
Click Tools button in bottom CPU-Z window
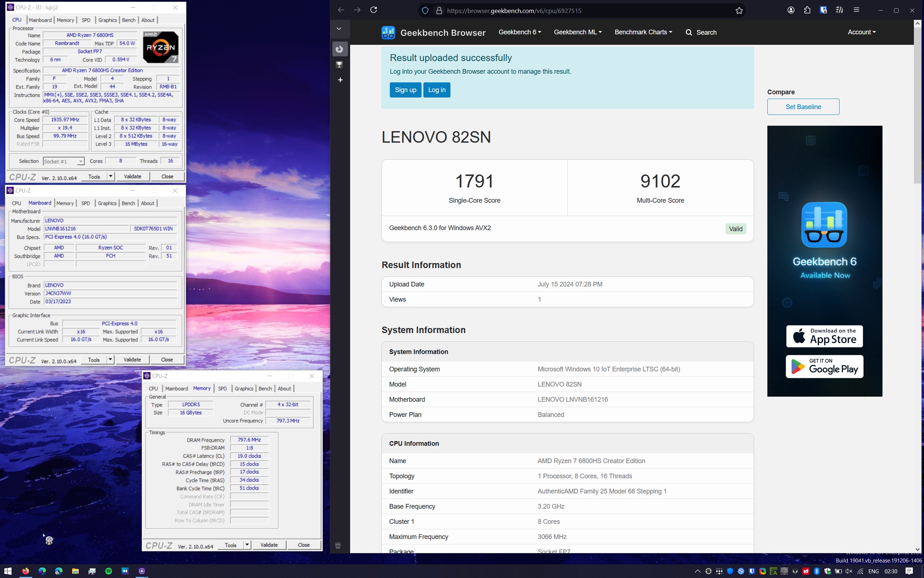(x=231, y=545)
